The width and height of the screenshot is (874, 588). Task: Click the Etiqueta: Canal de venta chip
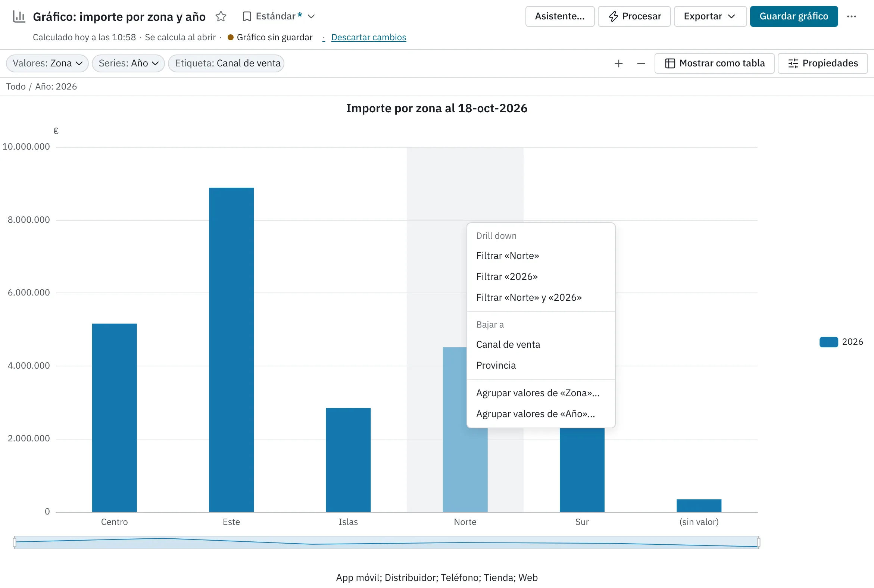click(226, 63)
